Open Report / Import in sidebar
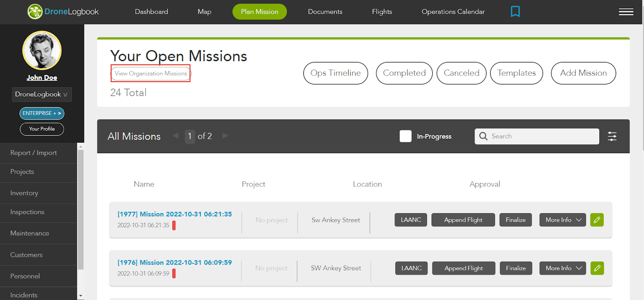The image size is (644, 300). (x=39, y=153)
